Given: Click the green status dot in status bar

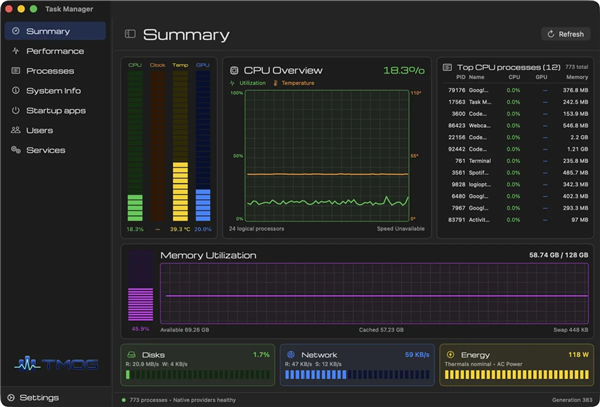Looking at the screenshot, I should 124,400.
